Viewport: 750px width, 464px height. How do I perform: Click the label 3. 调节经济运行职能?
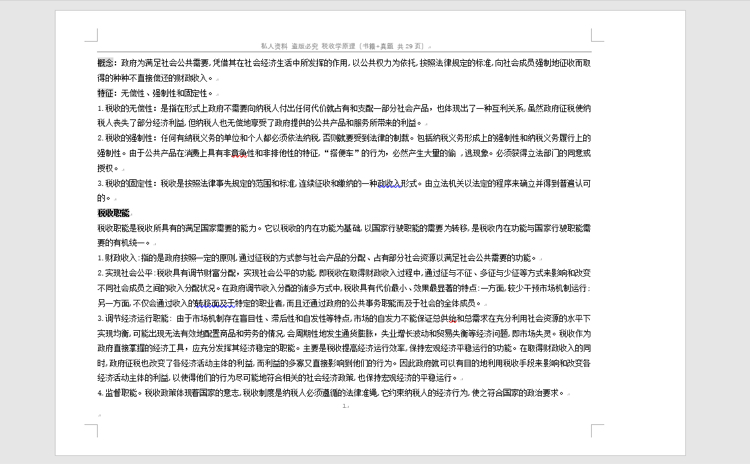coord(133,318)
